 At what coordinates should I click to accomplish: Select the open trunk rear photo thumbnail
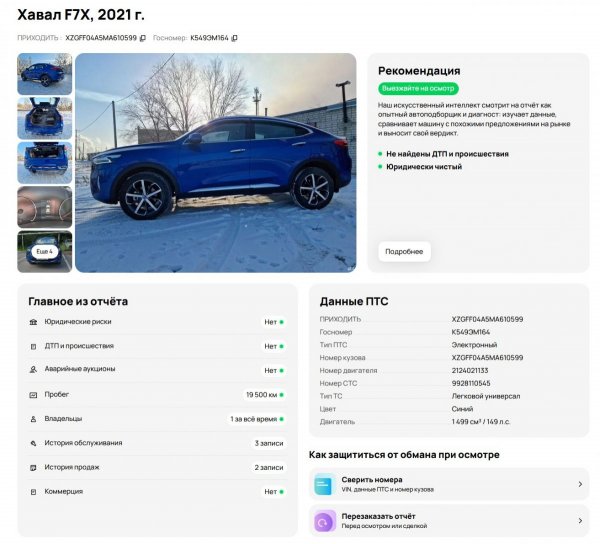click(x=45, y=118)
